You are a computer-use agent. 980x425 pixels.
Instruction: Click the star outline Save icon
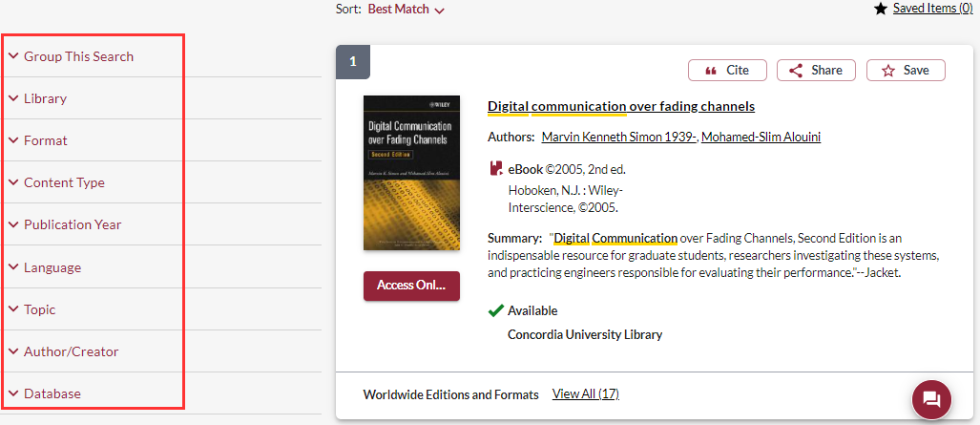click(888, 71)
